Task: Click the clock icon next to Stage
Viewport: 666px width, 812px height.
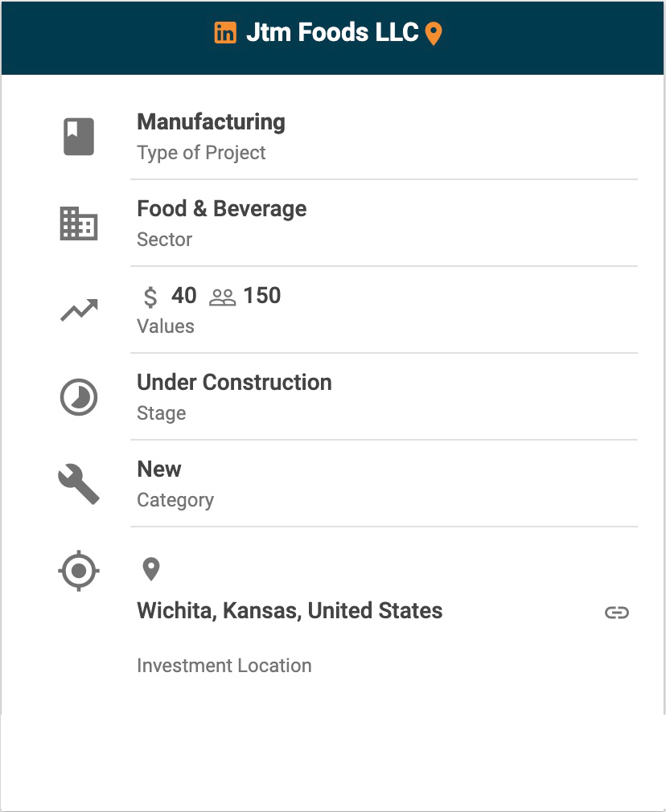Action: click(79, 397)
